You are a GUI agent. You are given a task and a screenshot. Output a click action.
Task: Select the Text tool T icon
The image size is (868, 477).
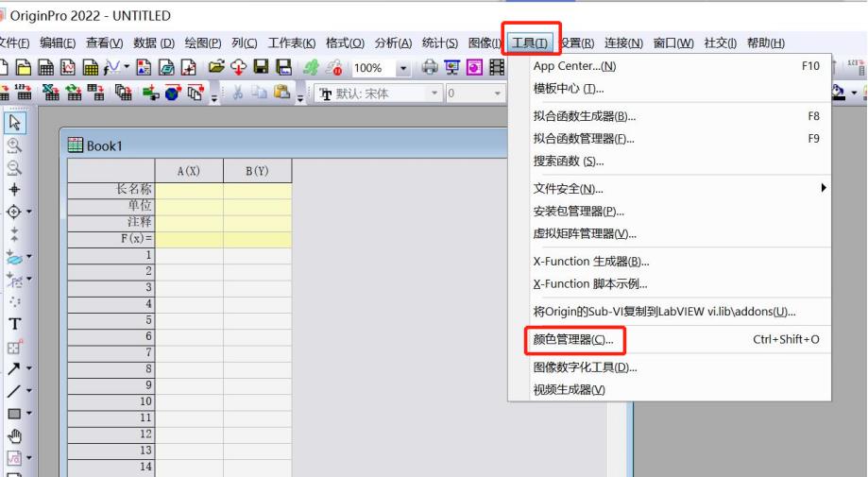tap(15, 324)
